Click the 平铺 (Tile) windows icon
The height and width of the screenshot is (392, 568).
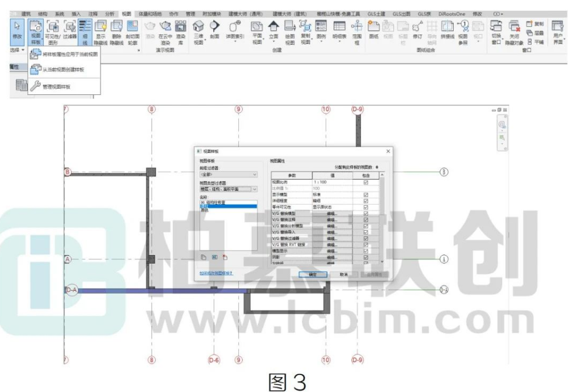[529, 42]
